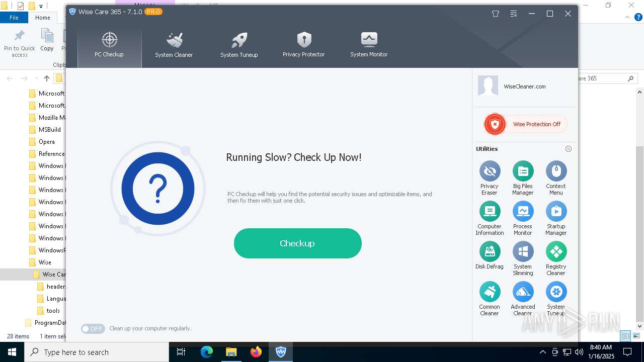Open Task View on taskbar

point(181,352)
